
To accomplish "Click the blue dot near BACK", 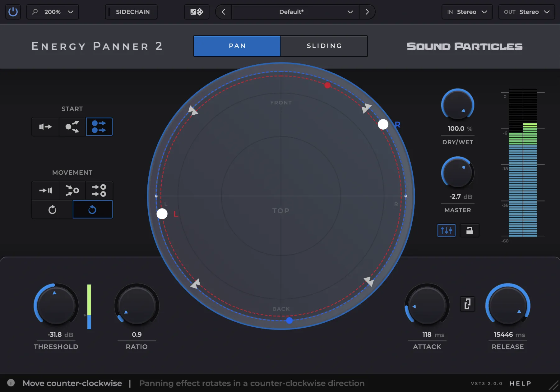I will point(289,320).
